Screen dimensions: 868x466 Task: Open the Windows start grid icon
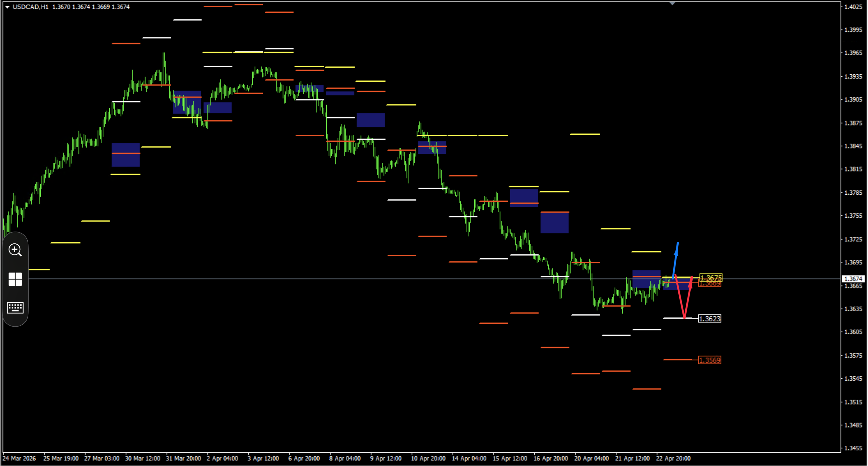click(x=15, y=279)
